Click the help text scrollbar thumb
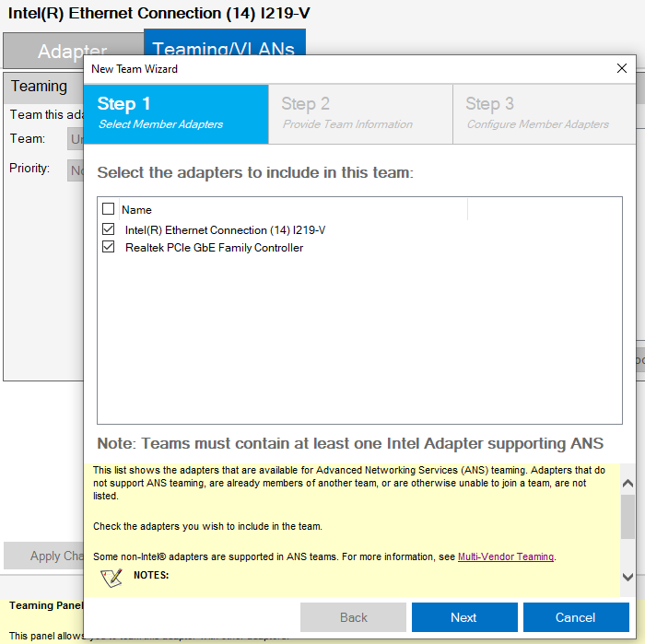Screen dimensions: 645x644 pos(627,517)
